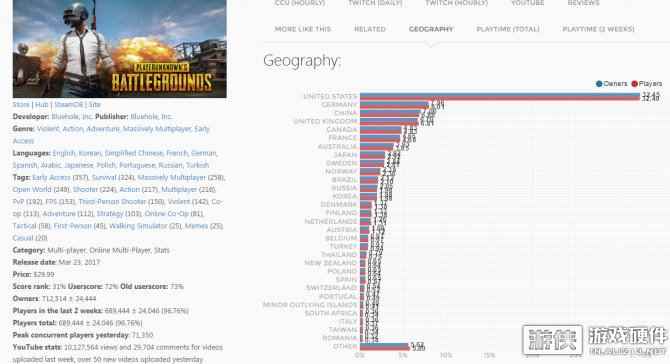Select the Playtime (Total) tab
Viewport: 670px width, 364px height.
click(508, 29)
